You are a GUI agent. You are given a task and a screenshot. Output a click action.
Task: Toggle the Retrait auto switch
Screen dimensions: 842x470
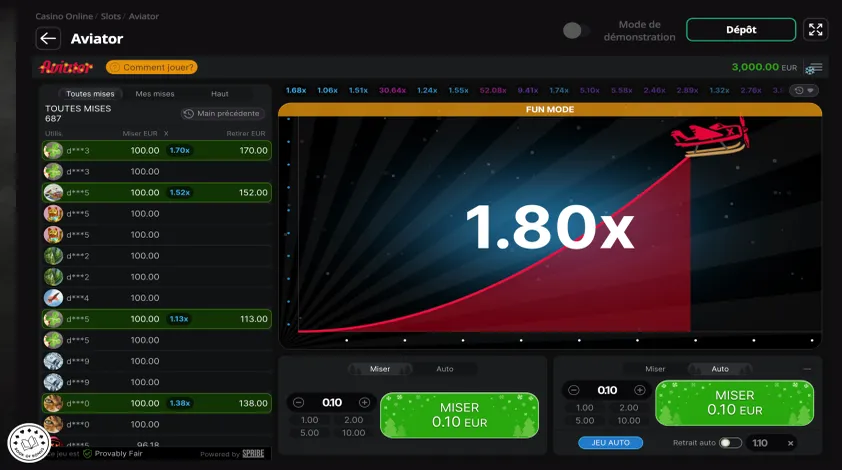pyautogui.click(x=730, y=443)
